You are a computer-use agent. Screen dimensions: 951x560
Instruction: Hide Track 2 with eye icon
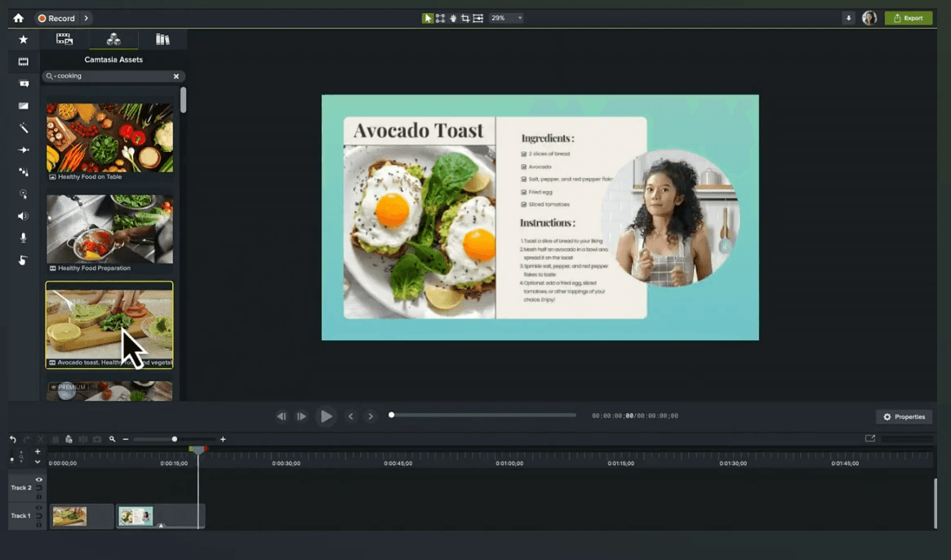39,480
